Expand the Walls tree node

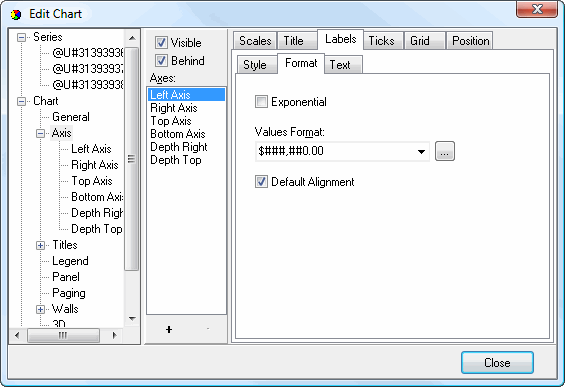40,310
